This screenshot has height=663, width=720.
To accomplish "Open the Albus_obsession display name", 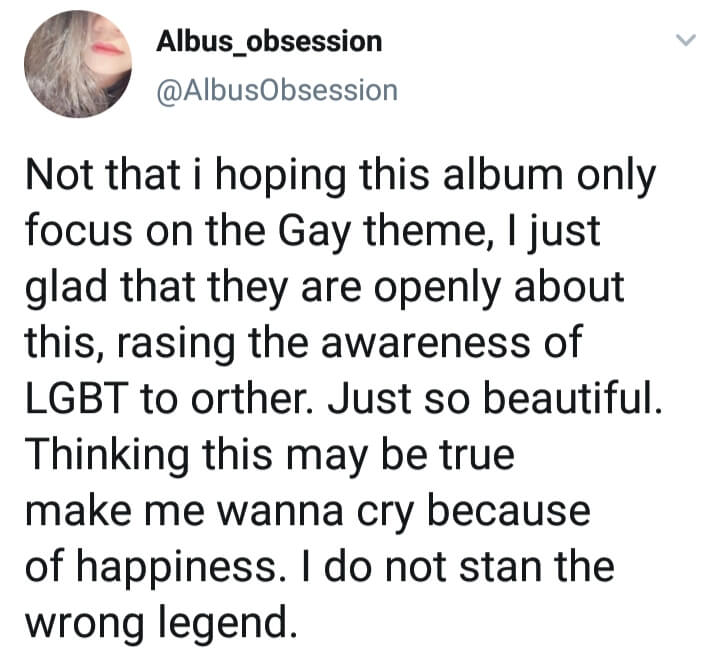I will (x=269, y=41).
